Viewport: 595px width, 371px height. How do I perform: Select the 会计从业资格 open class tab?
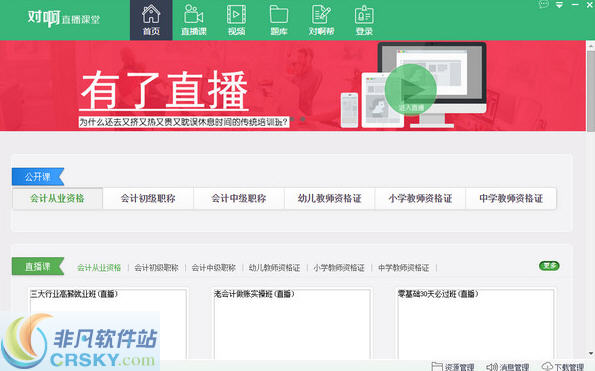coord(57,198)
